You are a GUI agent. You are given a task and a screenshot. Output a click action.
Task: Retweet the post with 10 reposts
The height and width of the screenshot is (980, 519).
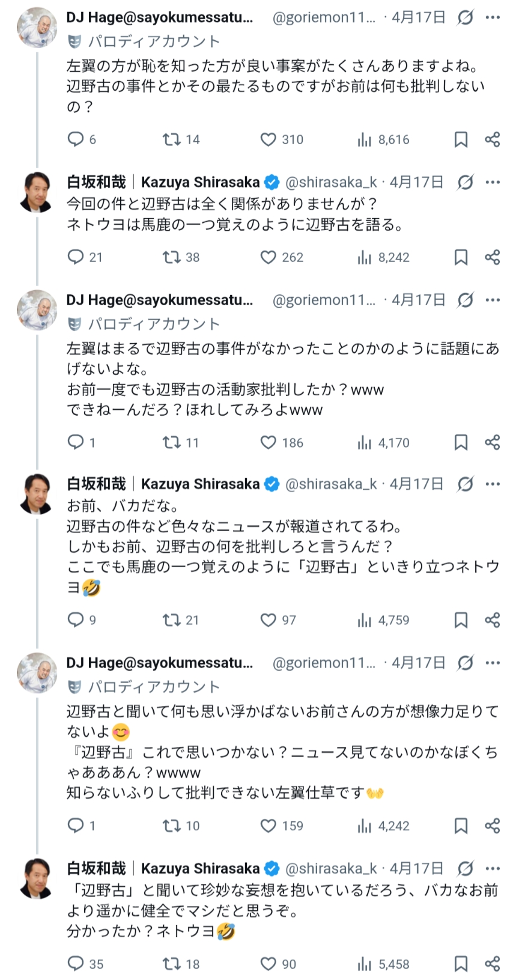pyautogui.click(x=172, y=826)
